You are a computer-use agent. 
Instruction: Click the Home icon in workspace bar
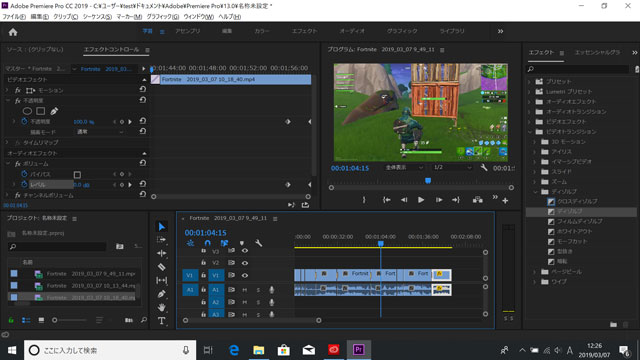pyautogui.click(x=13, y=32)
